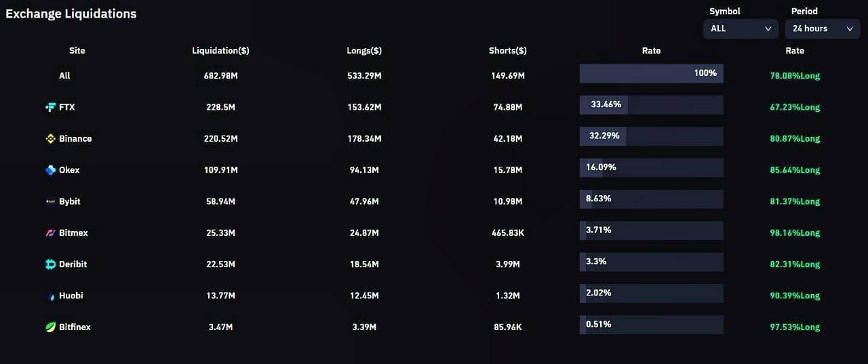
Task: Click the Huobi flame logo icon
Action: [x=50, y=296]
